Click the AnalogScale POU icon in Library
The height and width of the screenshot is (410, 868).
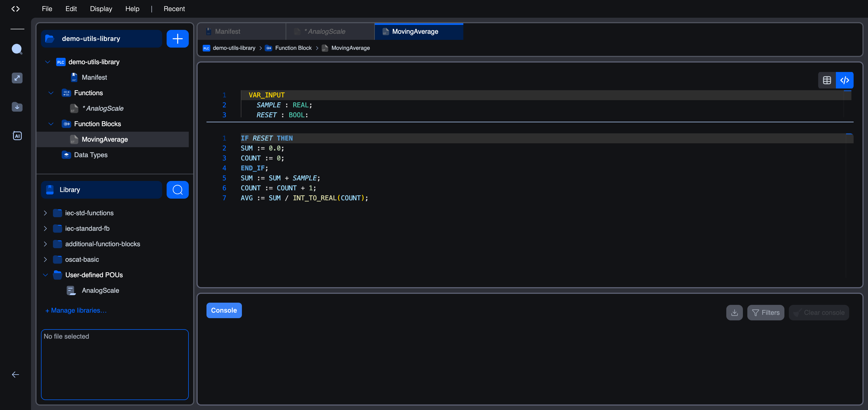coord(71,290)
